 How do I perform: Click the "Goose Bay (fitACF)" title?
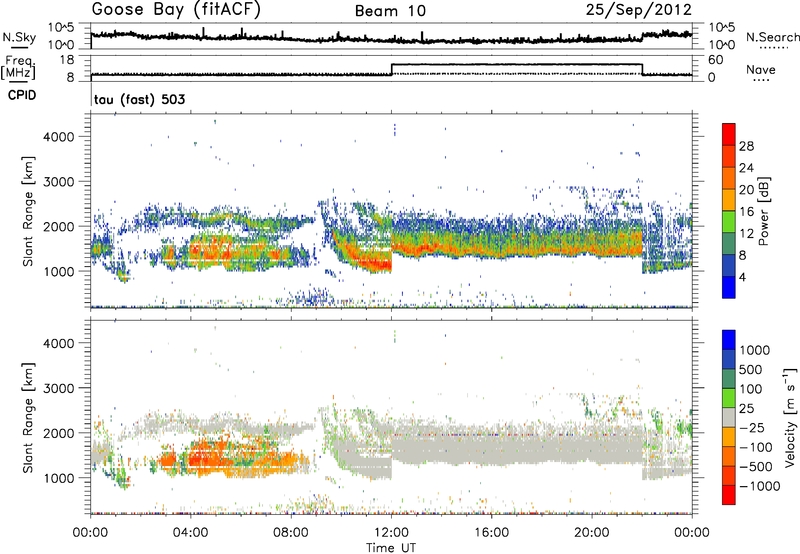176,9
